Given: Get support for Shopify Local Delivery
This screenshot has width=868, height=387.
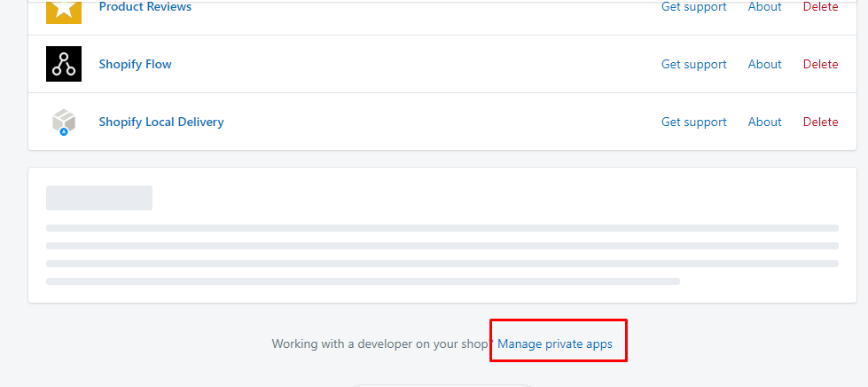Looking at the screenshot, I should (x=693, y=122).
